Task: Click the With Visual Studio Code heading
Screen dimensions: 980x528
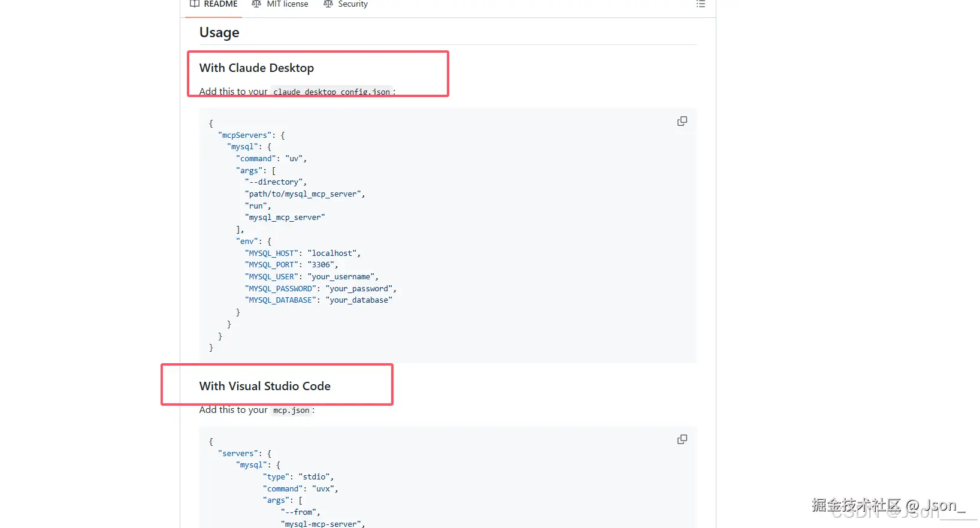Action: tap(265, 386)
